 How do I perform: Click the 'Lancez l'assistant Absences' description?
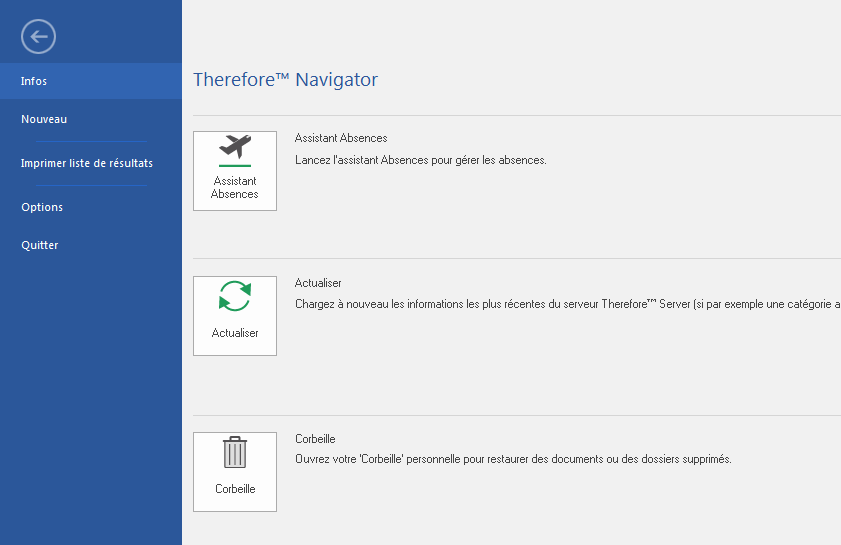420,160
